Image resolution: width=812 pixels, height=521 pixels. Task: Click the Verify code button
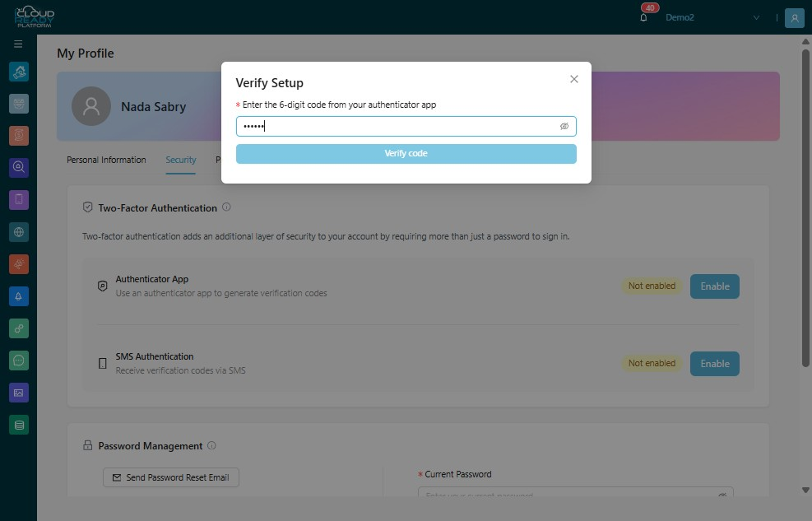(406, 154)
